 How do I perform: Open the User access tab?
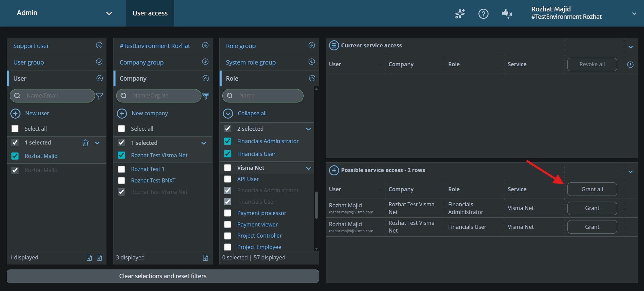[x=150, y=13]
